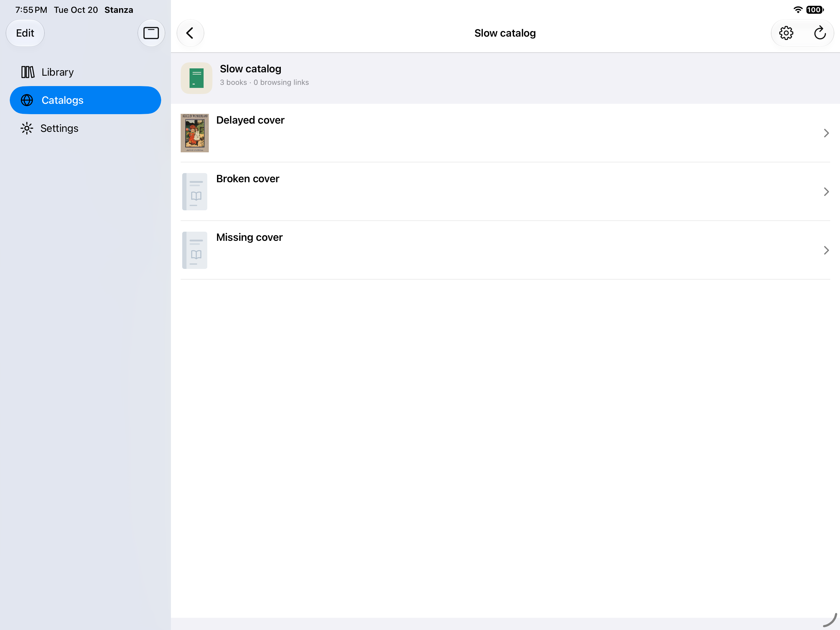This screenshot has height=630, width=840.
Task: Click the Slow catalog navigation title
Action: click(x=505, y=33)
